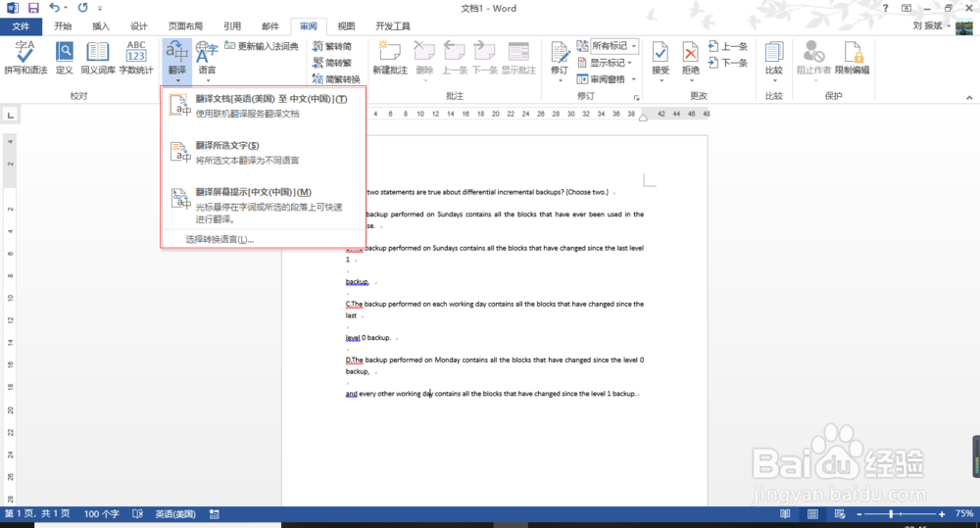Image resolution: width=980 pixels, height=528 pixels.
Task: Zoom out with minus button
Action: (859, 513)
